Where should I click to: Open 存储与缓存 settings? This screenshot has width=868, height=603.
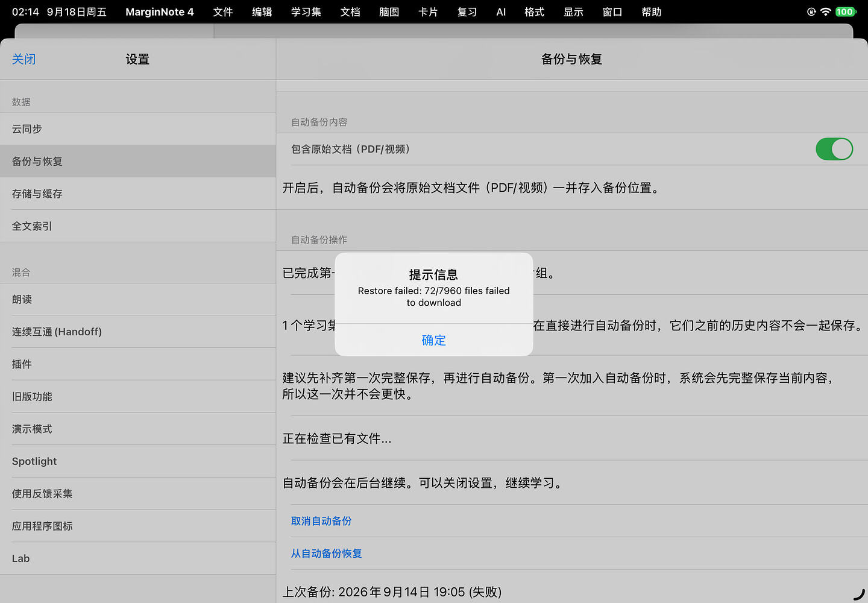(138, 194)
